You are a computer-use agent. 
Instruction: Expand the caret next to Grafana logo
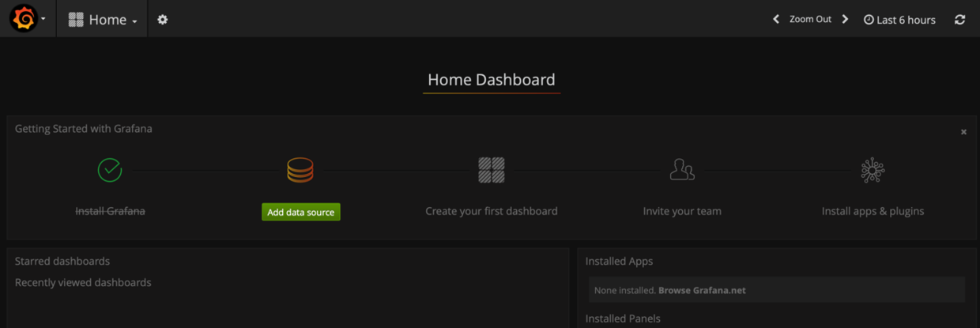pos(43,19)
